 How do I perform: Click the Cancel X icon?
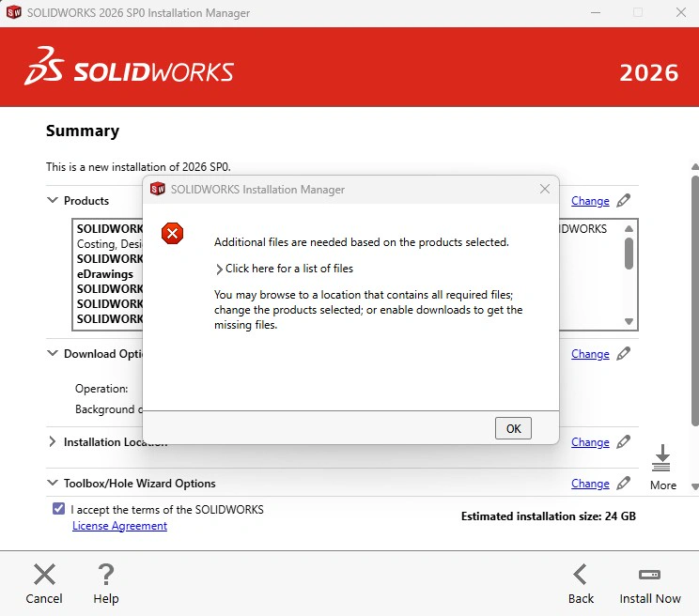pyautogui.click(x=44, y=574)
